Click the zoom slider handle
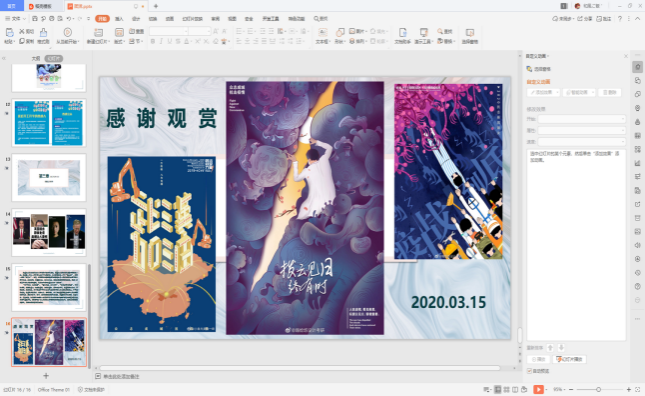 coord(599,389)
